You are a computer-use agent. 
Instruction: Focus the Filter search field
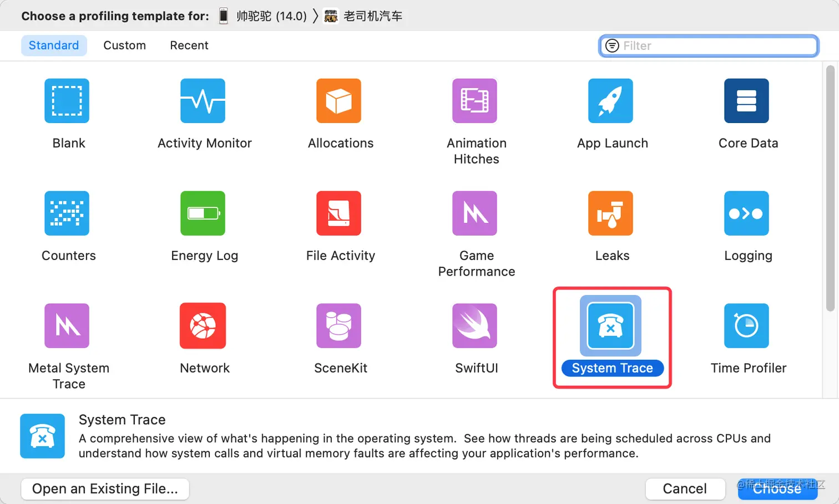click(x=709, y=45)
